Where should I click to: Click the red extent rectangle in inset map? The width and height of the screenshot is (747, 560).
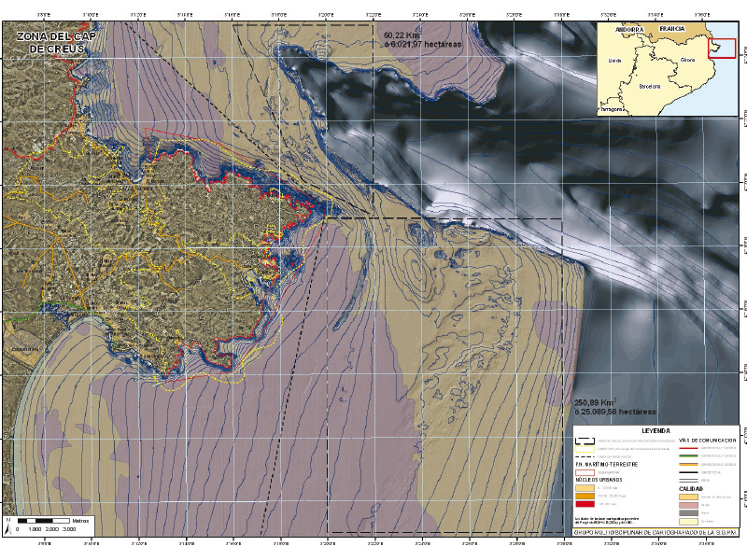click(x=722, y=43)
